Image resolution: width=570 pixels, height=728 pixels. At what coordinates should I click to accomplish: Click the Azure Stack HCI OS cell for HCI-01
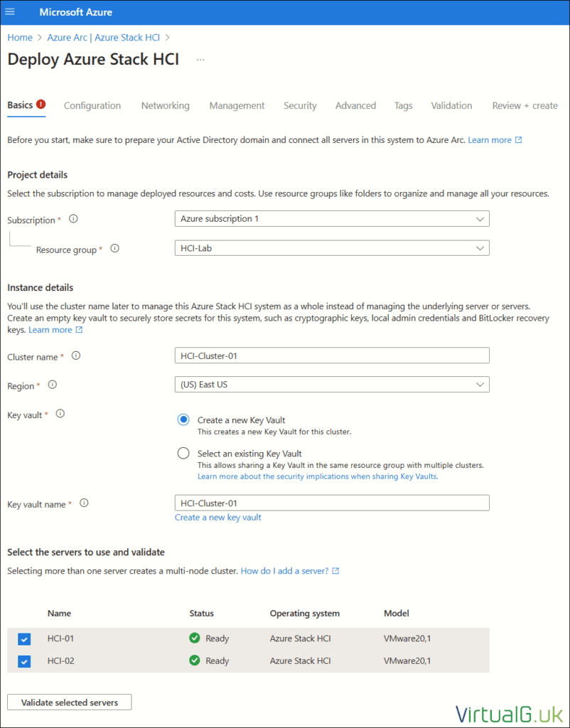[301, 638]
